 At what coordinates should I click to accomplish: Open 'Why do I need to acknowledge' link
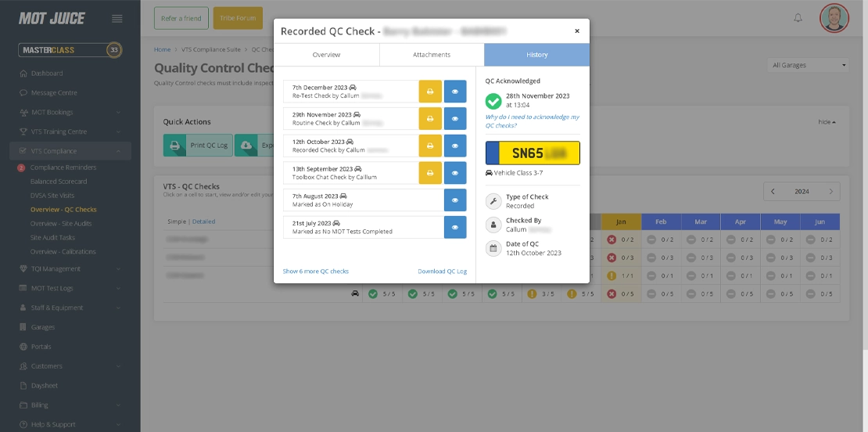click(532, 121)
